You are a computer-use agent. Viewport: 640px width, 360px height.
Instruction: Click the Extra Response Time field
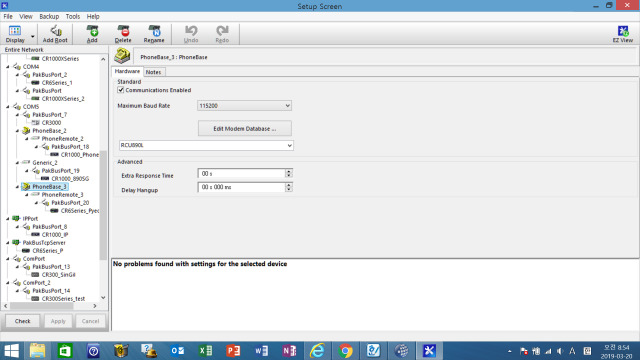point(241,173)
